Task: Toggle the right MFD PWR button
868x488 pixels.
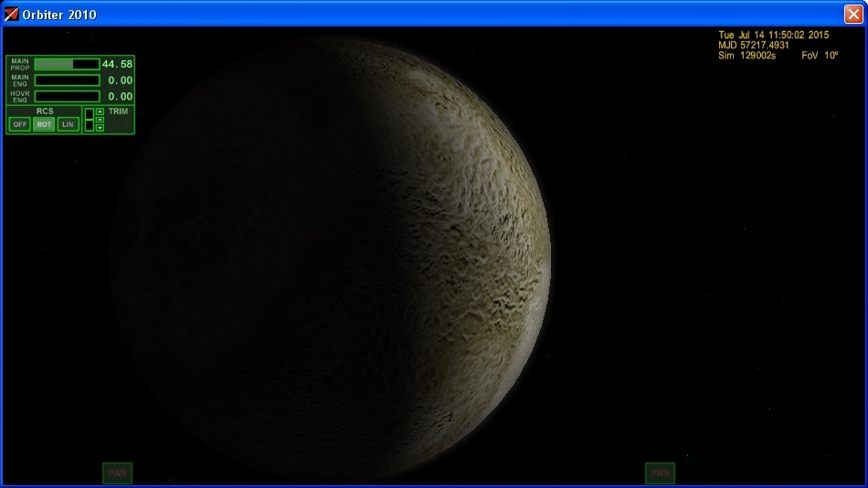Action: point(660,473)
